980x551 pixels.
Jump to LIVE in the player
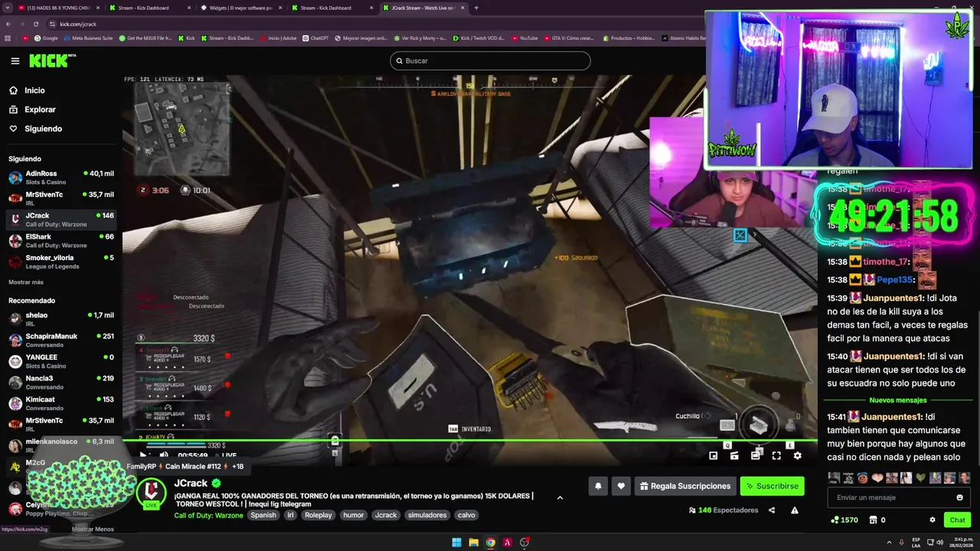click(227, 455)
